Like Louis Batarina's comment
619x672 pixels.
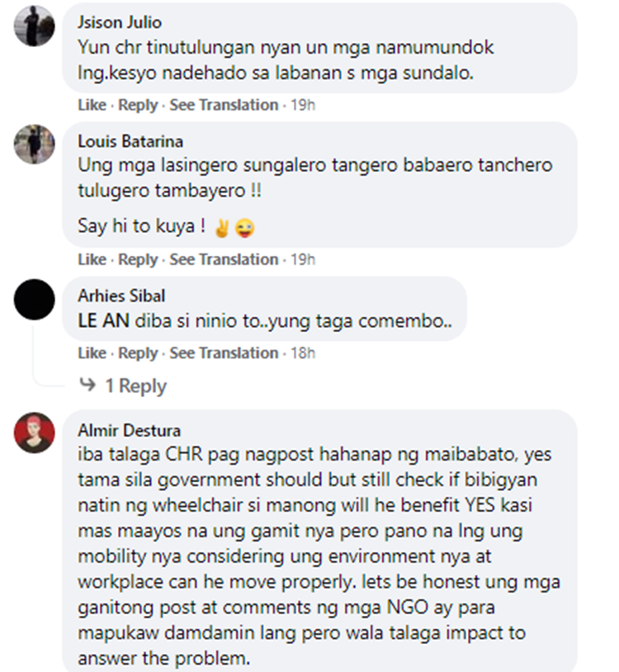point(92,260)
